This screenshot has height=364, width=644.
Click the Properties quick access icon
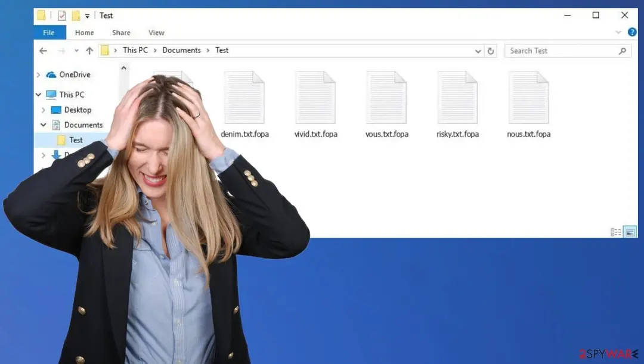[61, 15]
